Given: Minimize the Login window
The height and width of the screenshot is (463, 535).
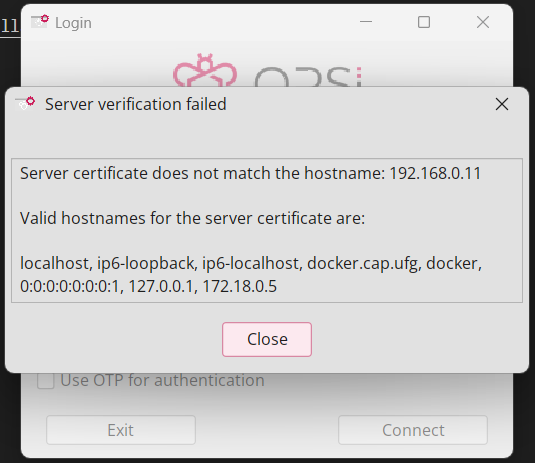Looking at the screenshot, I should tap(366, 22).
